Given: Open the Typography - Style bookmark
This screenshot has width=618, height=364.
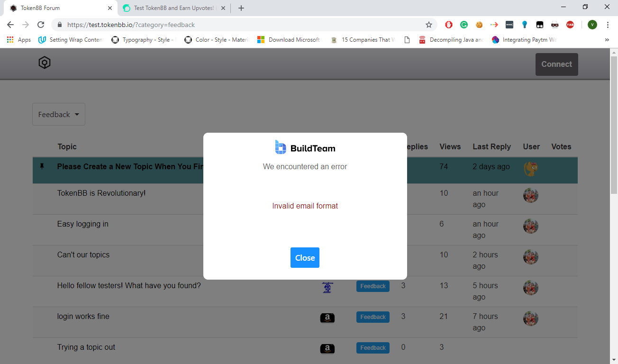Looking at the screenshot, I should (144, 40).
